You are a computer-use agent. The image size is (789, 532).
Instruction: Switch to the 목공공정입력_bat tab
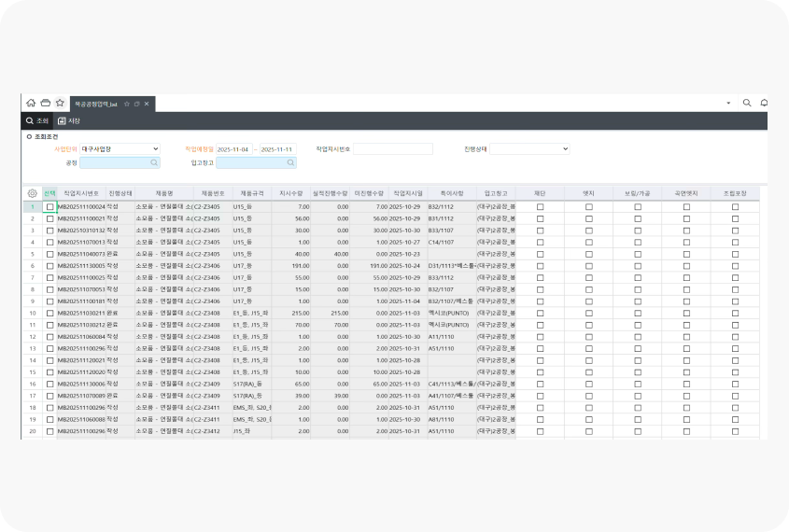tap(96, 104)
